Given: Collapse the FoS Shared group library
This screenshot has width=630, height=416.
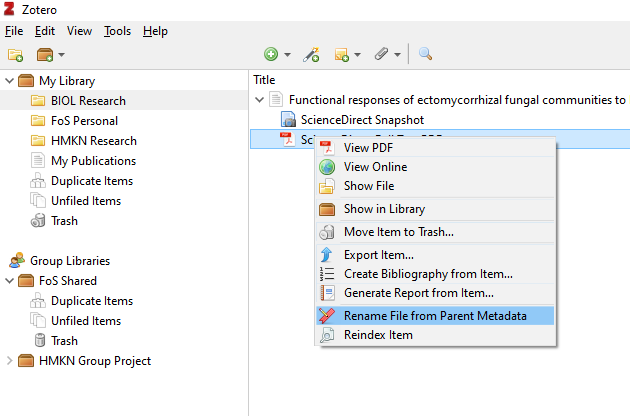Looking at the screenshot, I should click(9, 281).
